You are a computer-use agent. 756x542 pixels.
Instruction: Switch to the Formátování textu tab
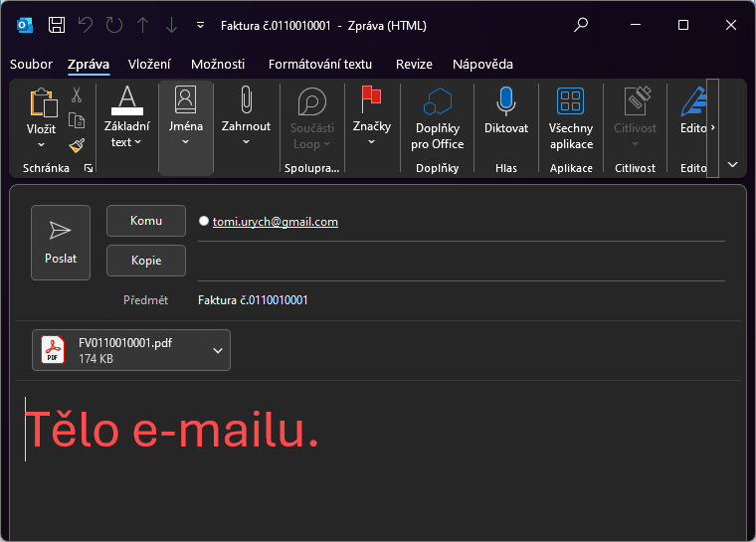(320, 64)
